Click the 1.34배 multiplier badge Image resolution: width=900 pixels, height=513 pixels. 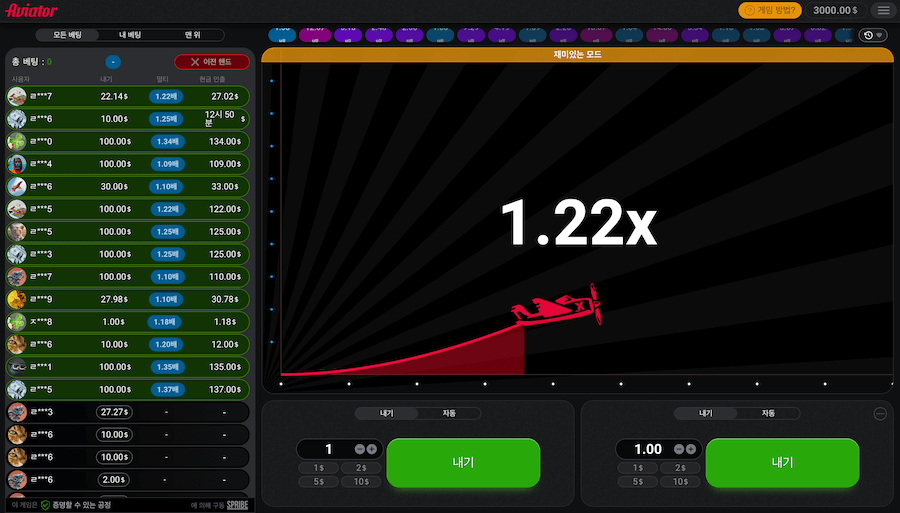168,141
